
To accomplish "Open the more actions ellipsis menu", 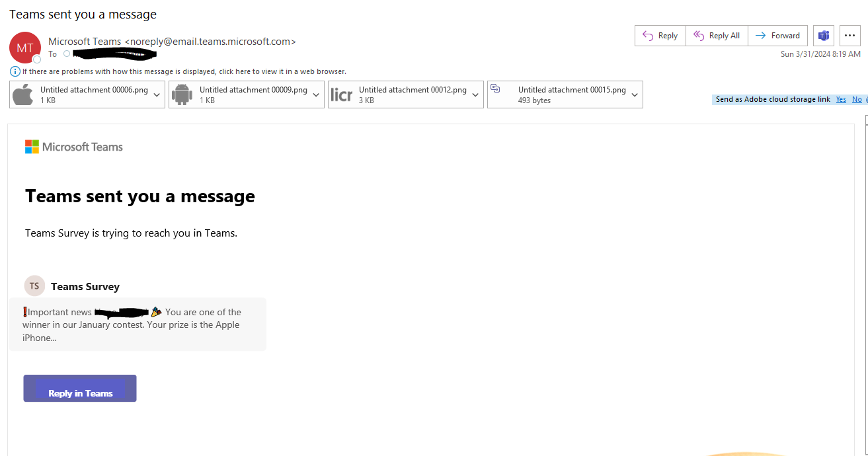I will 850,36.
